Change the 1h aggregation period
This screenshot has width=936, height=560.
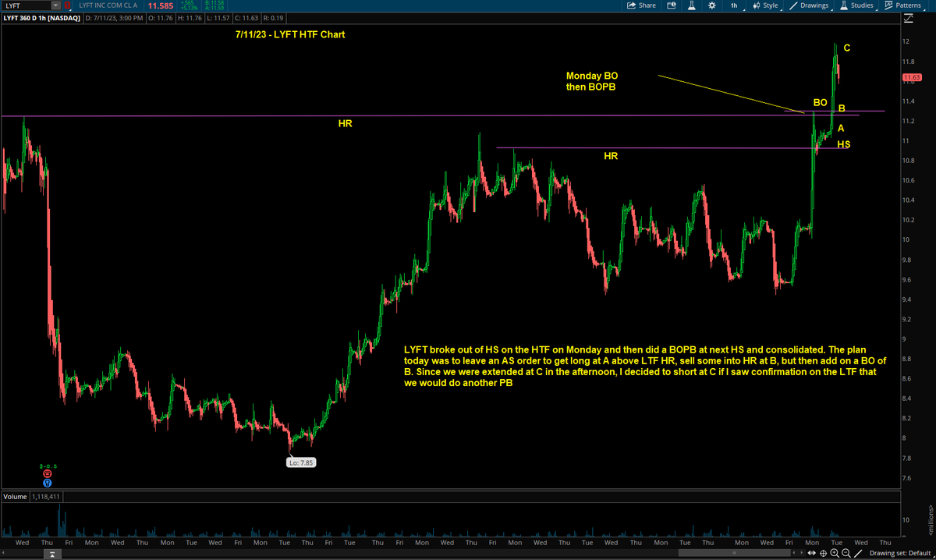(x=734, y=5)
